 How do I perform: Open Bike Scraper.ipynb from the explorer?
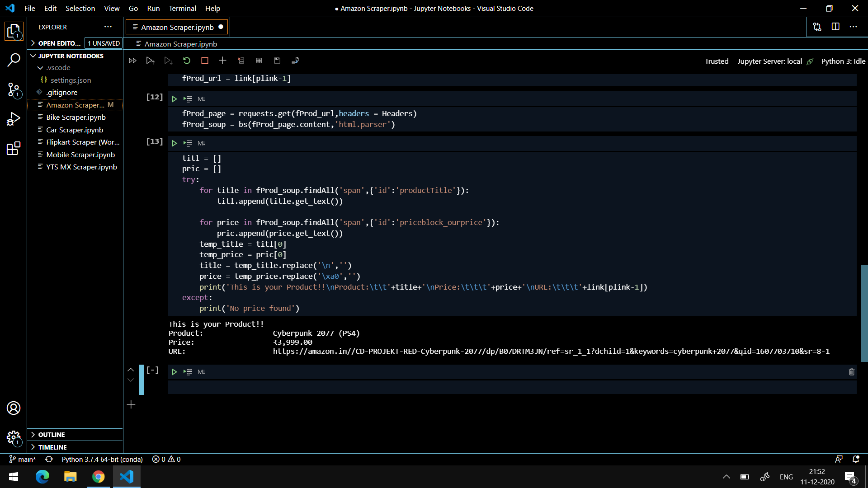pos(76,117)
